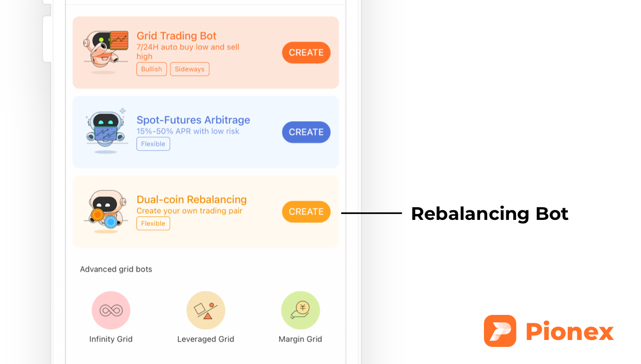Viewport: 641px width, 364px height.
Task: Select the Bullish tag on Grid Trading Bot
Action: coord(151,69)
